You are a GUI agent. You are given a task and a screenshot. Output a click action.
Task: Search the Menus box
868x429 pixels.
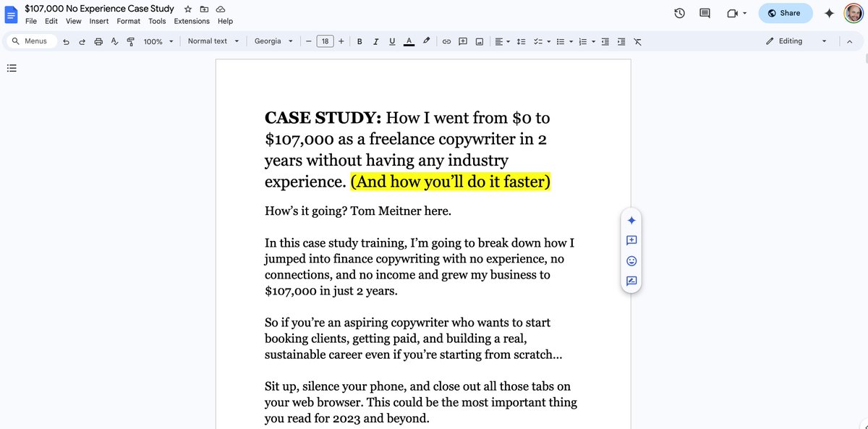pos(30,41)
